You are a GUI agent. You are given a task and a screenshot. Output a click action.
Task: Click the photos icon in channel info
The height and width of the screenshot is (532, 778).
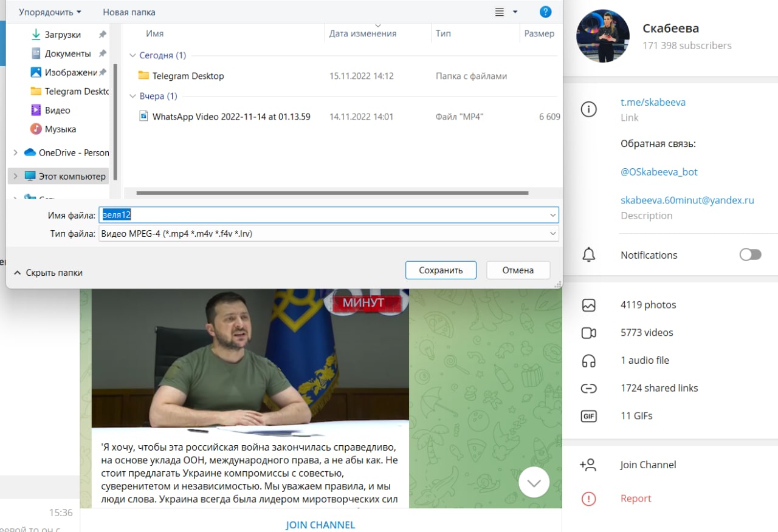(588, 305)
